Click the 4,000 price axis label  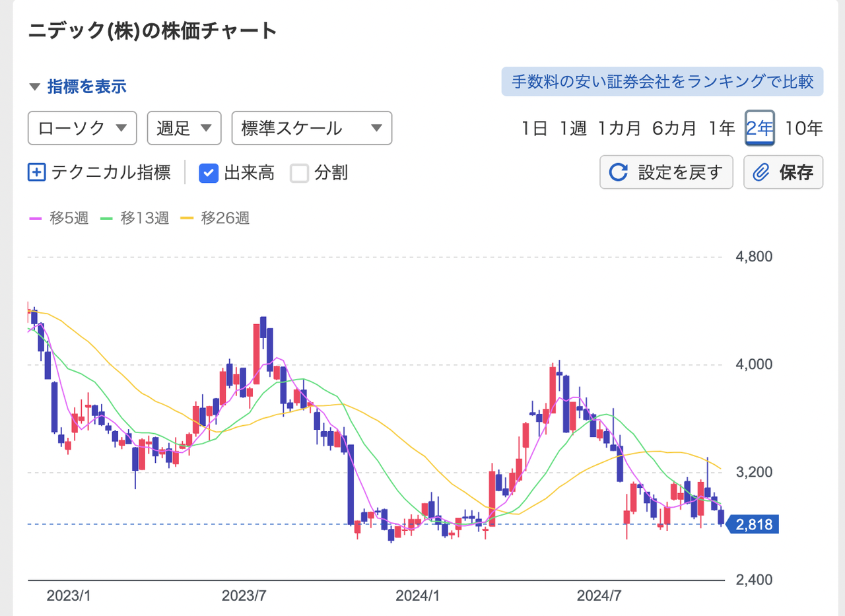click(x=754, y=364)
